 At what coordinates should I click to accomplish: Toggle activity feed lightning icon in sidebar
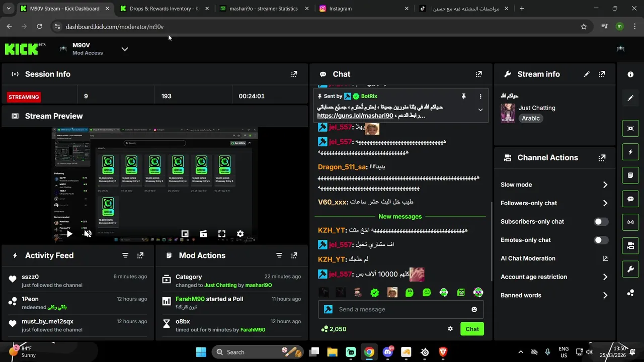point(630,152)
